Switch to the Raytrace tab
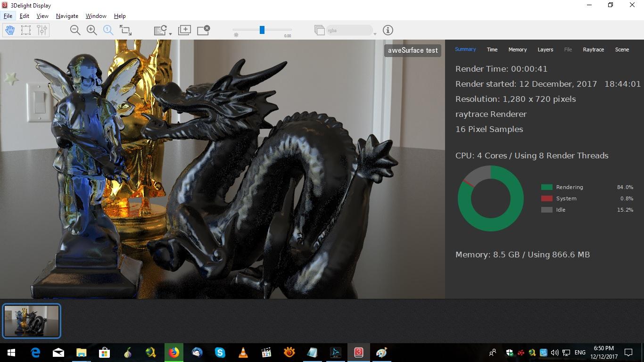This screenshot has width=644, height=362. [594, 49]
